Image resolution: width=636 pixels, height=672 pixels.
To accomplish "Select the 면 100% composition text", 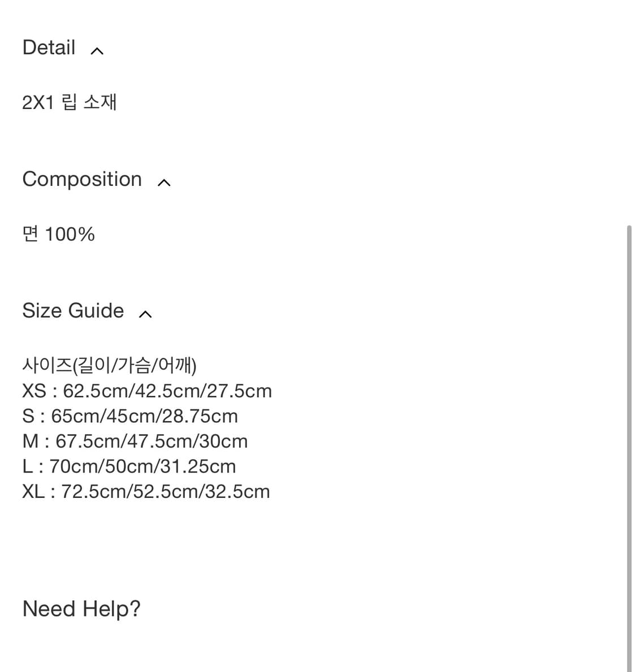I will (59, 234).
